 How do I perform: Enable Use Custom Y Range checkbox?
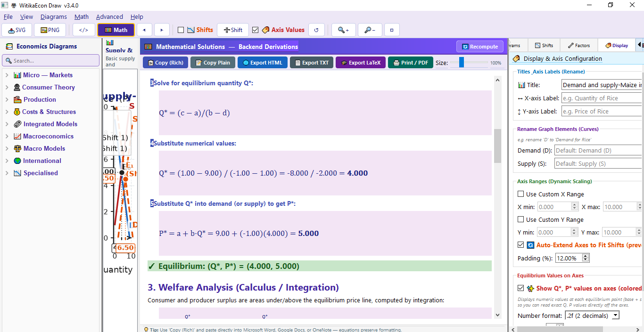coord(520,219)
